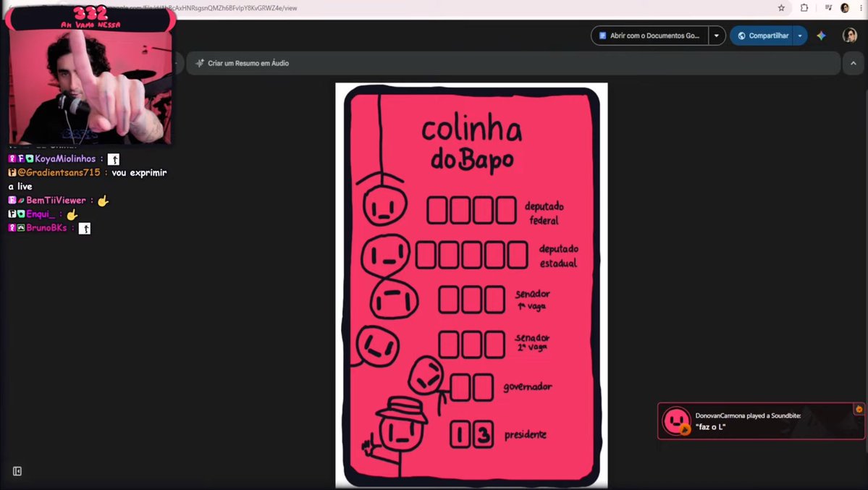The image size is (868, 490).
Task: Click the colinha do Bapo document image title
Action: [x=471, y=143]
